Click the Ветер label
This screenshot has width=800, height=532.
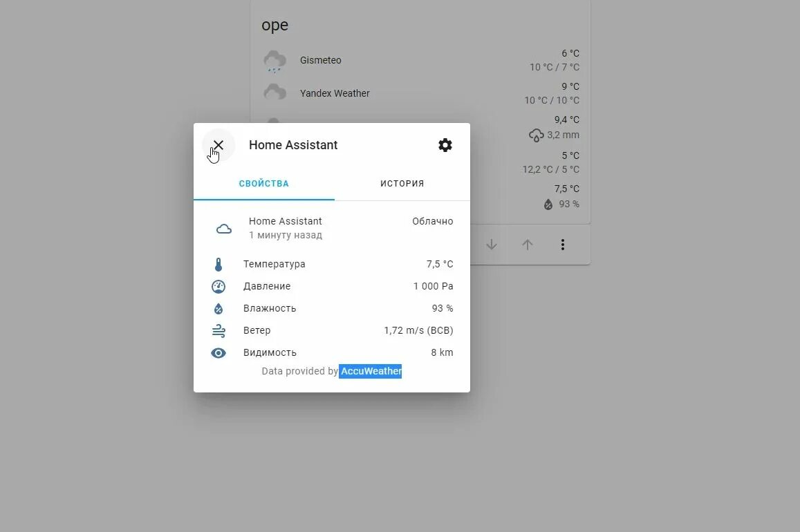click(x=257, y=330)
